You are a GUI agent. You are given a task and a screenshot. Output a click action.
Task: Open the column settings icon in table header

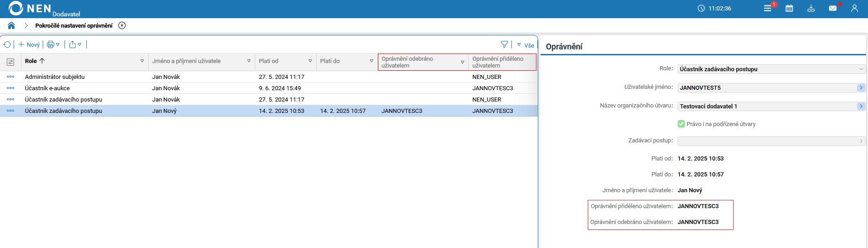tap(10, 62)
